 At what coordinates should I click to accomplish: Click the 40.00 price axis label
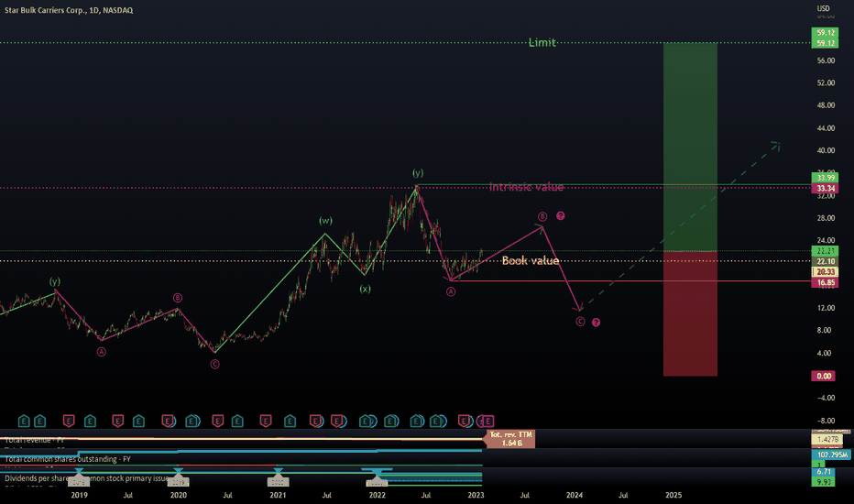(826, 150)
